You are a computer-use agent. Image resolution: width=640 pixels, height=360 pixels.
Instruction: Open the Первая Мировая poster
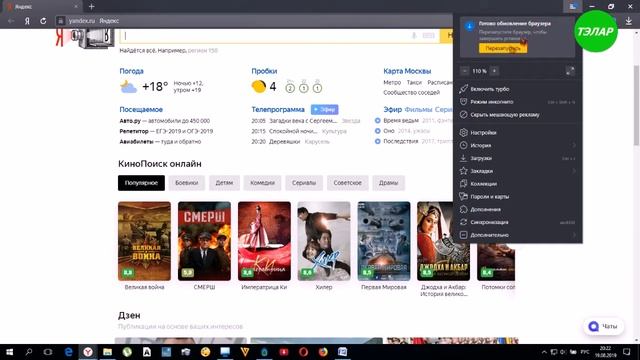384,241
